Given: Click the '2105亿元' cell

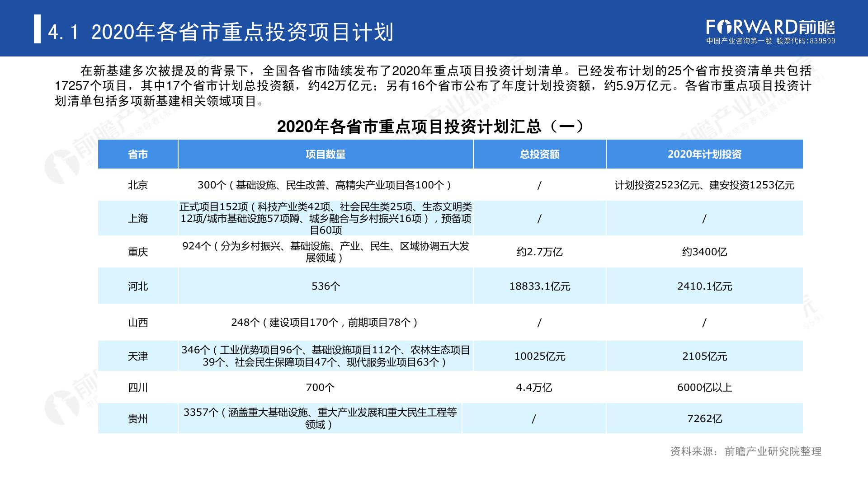Looking at the screenshot, I should (704, 357).
